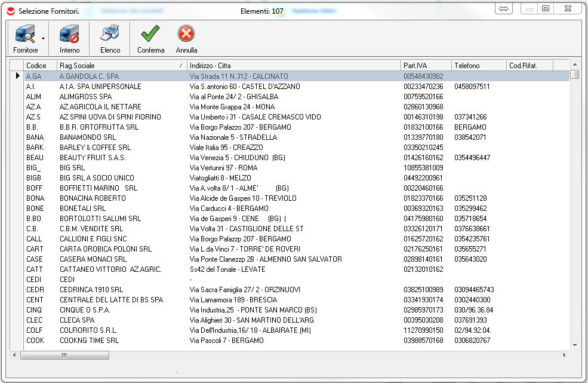Screen dimensions: 588x383
Task: Click the Telefono column header
Action: tap(478, 65)
